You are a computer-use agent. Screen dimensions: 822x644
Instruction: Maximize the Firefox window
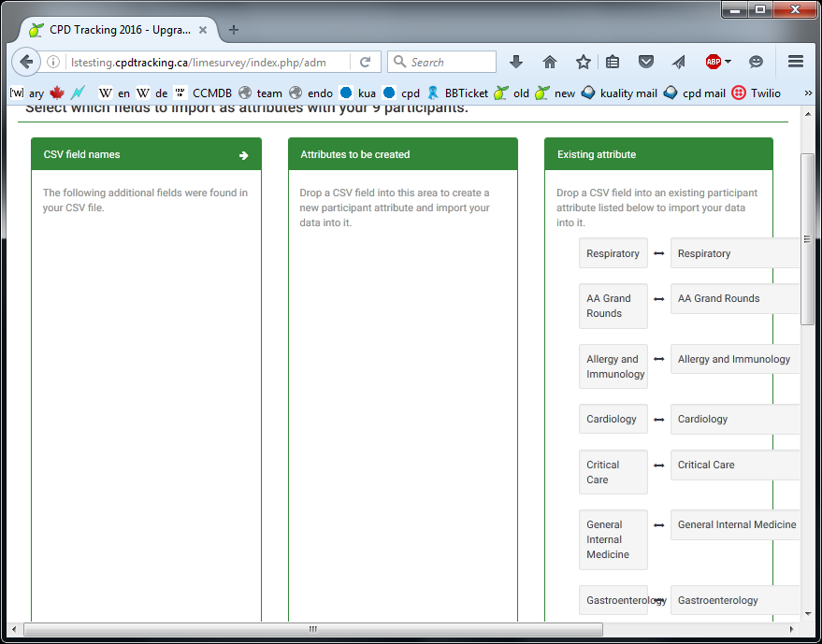click(760, 9)
